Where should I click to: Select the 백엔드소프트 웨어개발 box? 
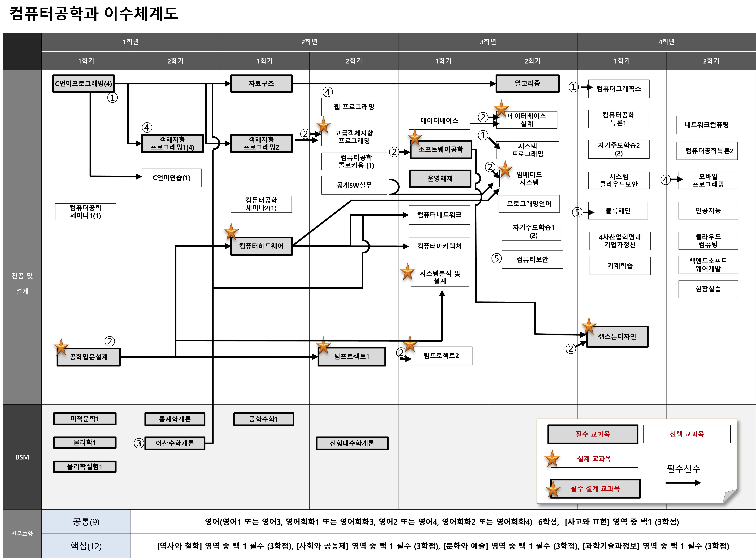[708, 265]
